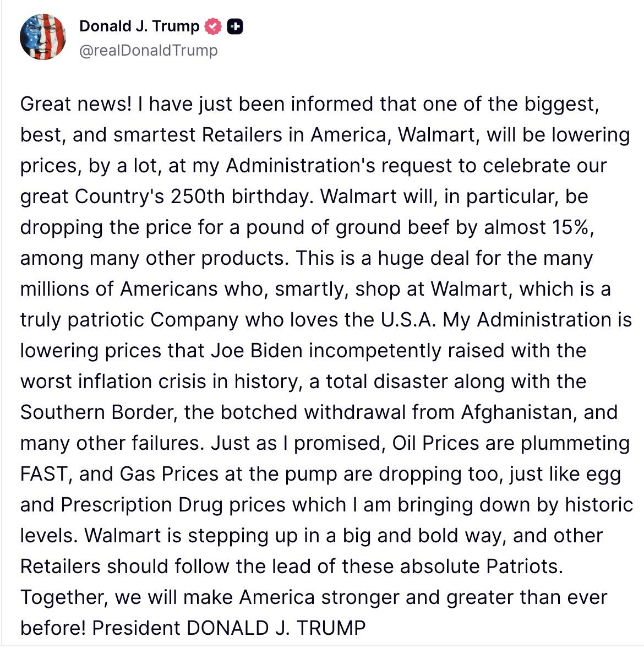Click the word 'Together' near the end
The width and height of the screenshot is (644, 648).
click(x=64, y=597)
